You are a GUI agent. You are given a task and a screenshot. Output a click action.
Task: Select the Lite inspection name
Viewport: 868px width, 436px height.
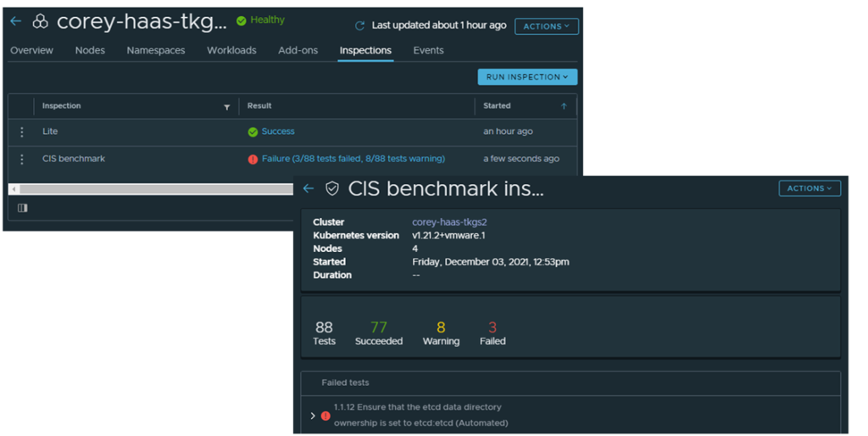click(x=50, y=131)
